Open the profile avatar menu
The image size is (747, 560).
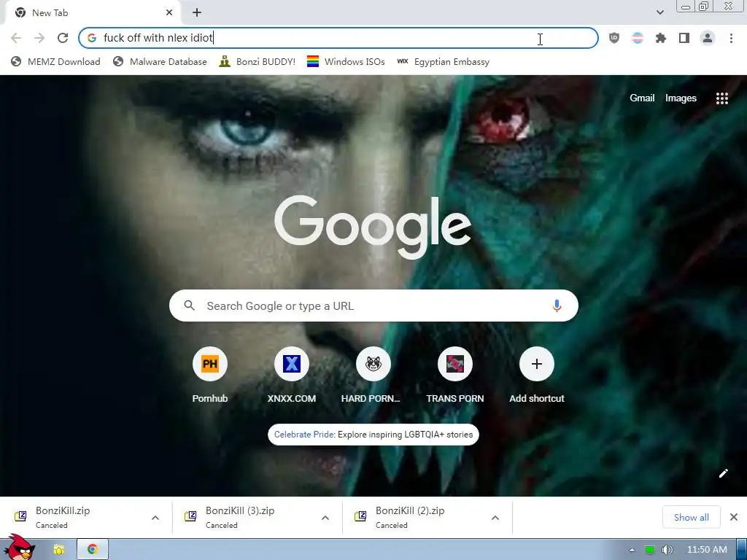pyautogui.click(x=708, y=38)
